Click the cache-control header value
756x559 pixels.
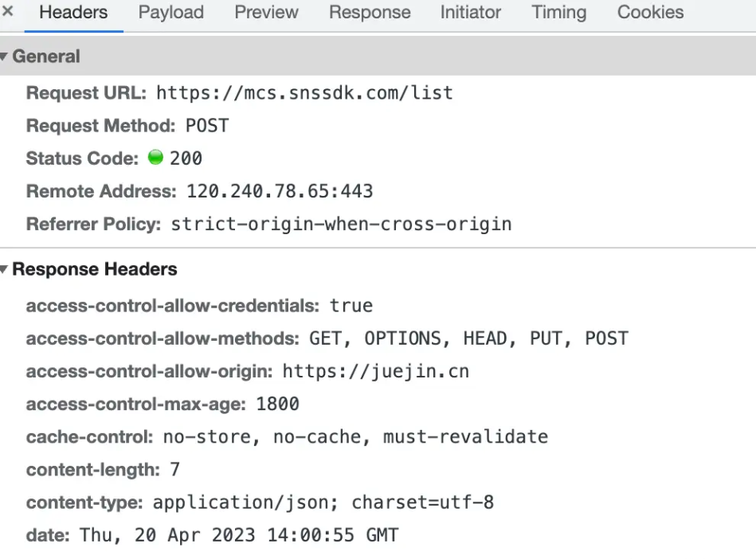(x=355, y=436)
